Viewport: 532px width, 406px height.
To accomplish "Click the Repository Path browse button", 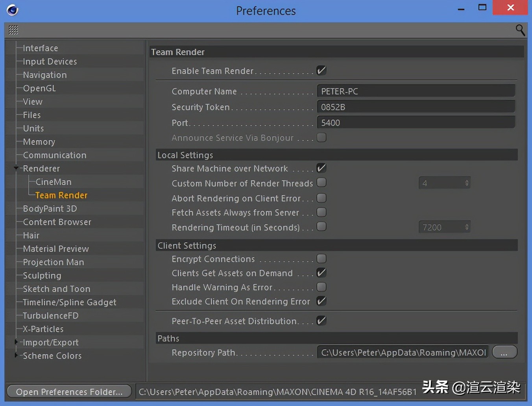I will [x=504, y=352].
